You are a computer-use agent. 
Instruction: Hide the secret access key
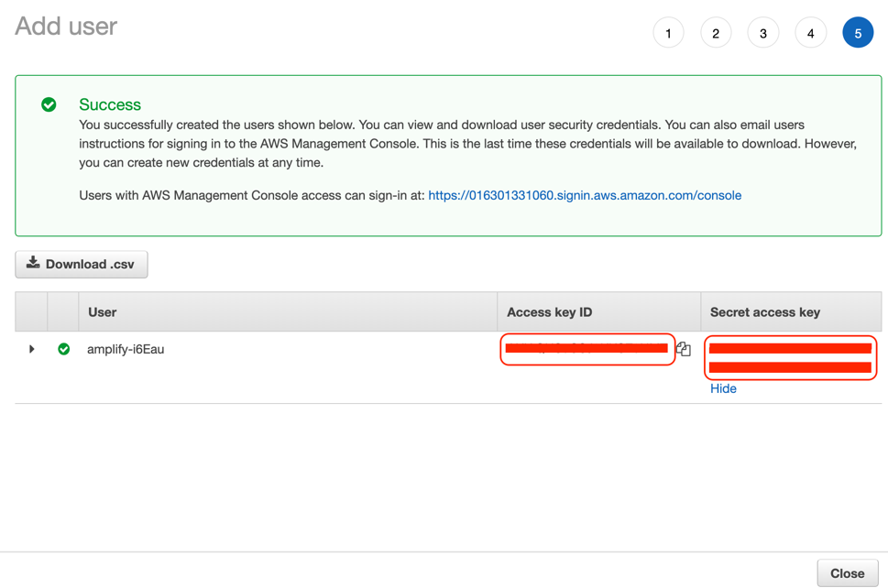click(723, 388)
